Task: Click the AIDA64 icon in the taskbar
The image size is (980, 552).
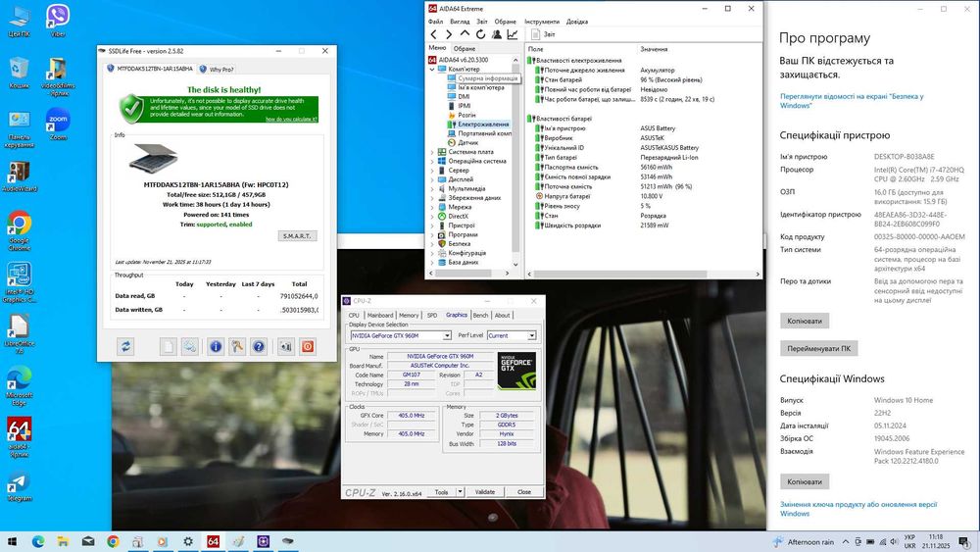Action: (x=213, y=541)
